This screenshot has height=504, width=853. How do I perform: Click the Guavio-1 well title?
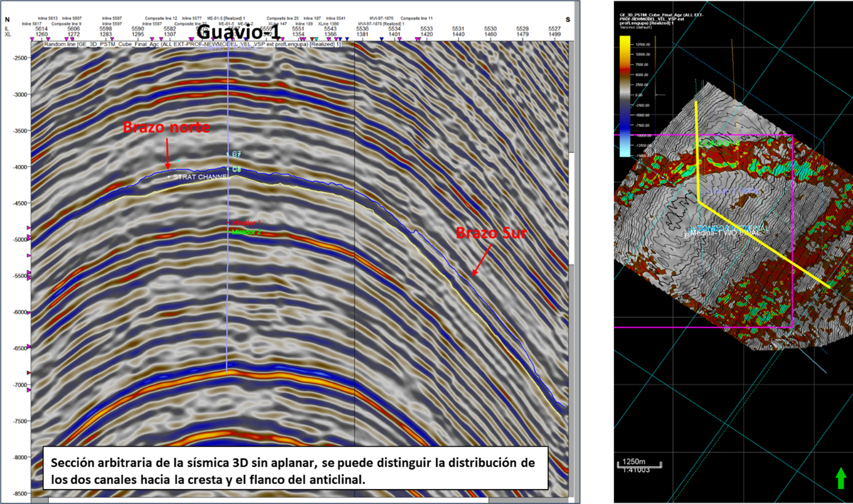[x=238, y=32]
